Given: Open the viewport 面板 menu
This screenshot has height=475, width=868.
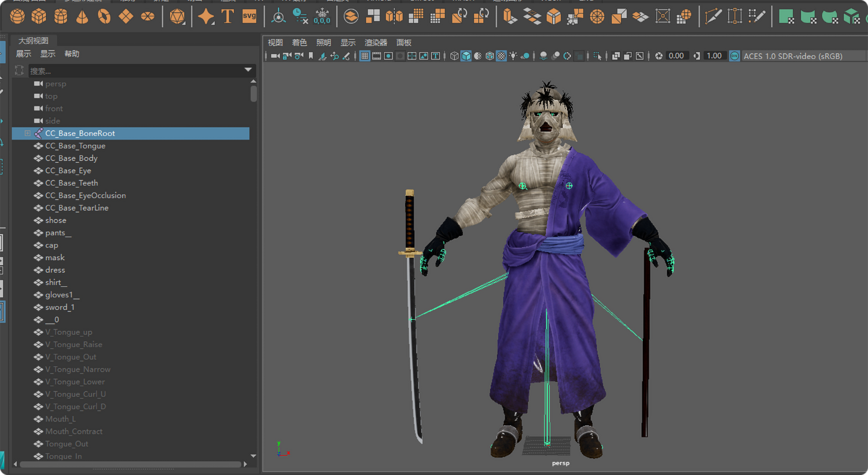Looking at the screenshot, I should point(404,43).
